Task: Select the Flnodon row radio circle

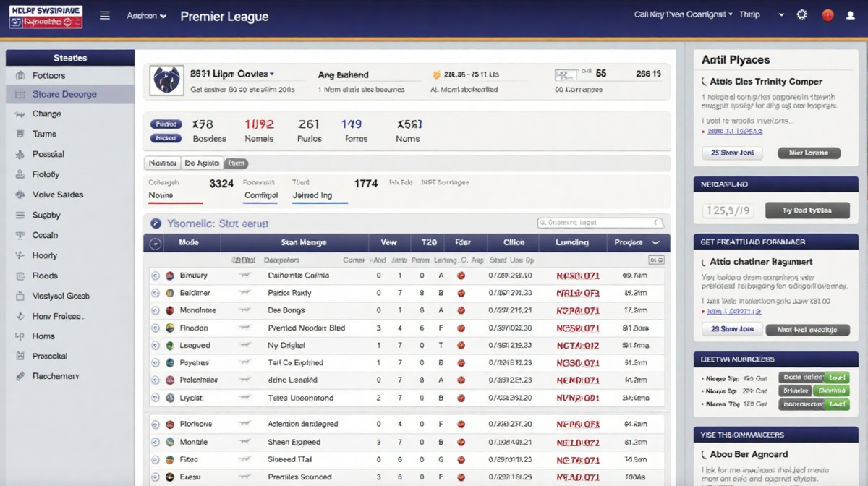Action: pos(155,328)
